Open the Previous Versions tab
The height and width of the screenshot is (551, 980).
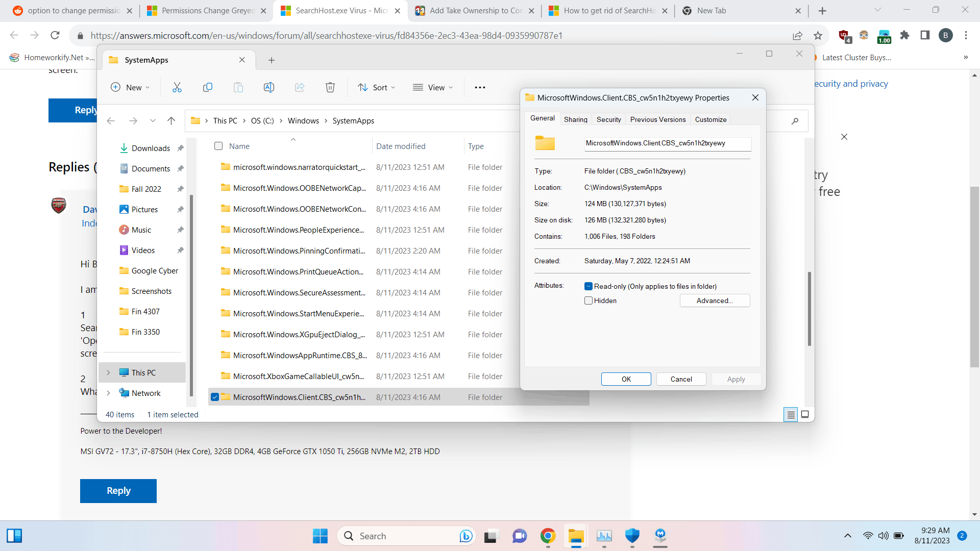pyautogui.click(x=657, y=119)
